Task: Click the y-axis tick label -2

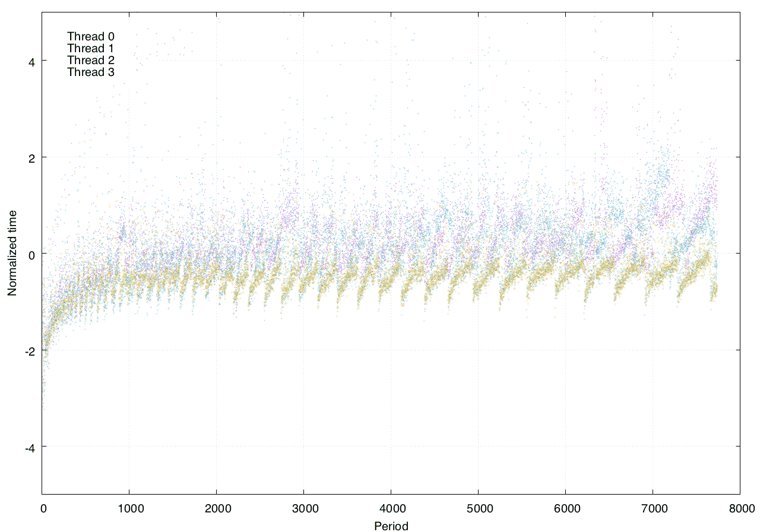Action: click(x=30, y=350)
